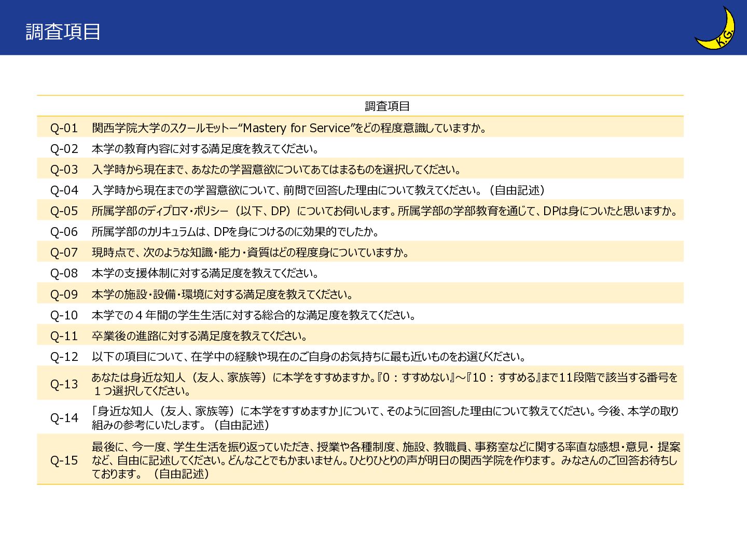Click the Q-15 question beginning 最後に、今一度
747x560 pixels.
click(x=386, y=460)
